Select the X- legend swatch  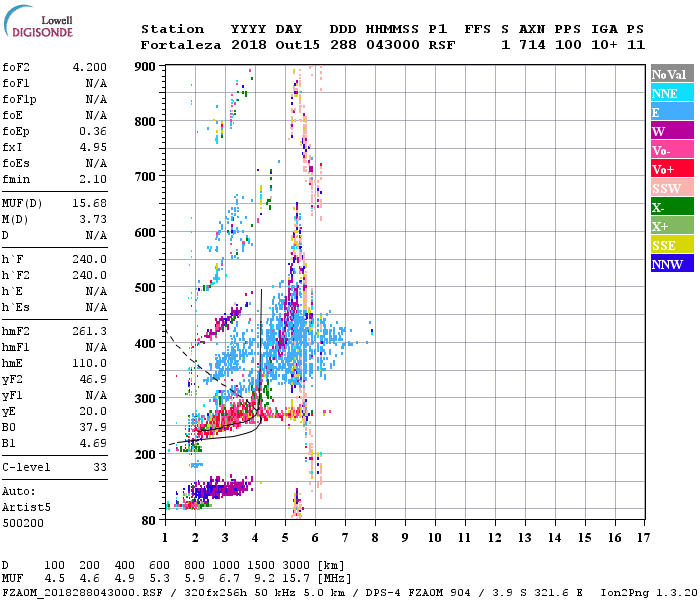click(672, 207)
